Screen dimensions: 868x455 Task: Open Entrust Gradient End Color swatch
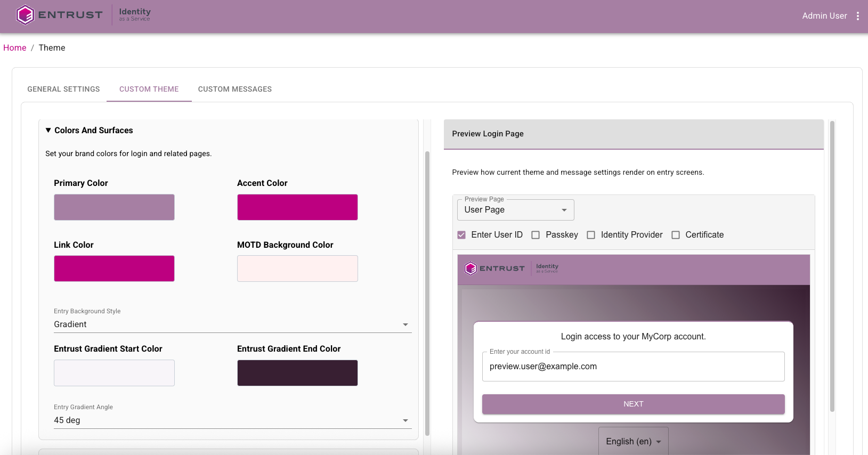coord(297,373)
